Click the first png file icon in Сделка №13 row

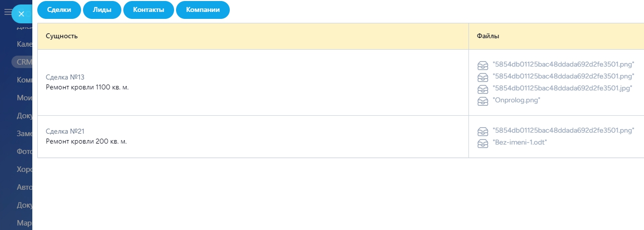point(482,65)
